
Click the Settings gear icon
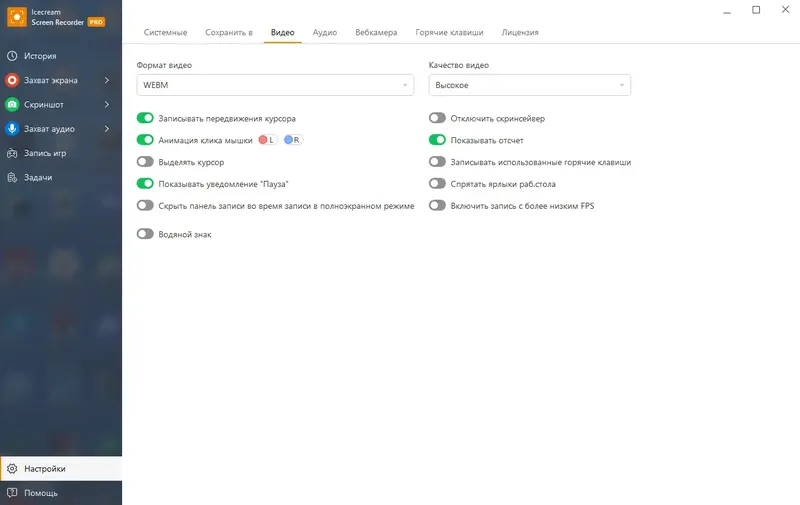pos(12,468)
